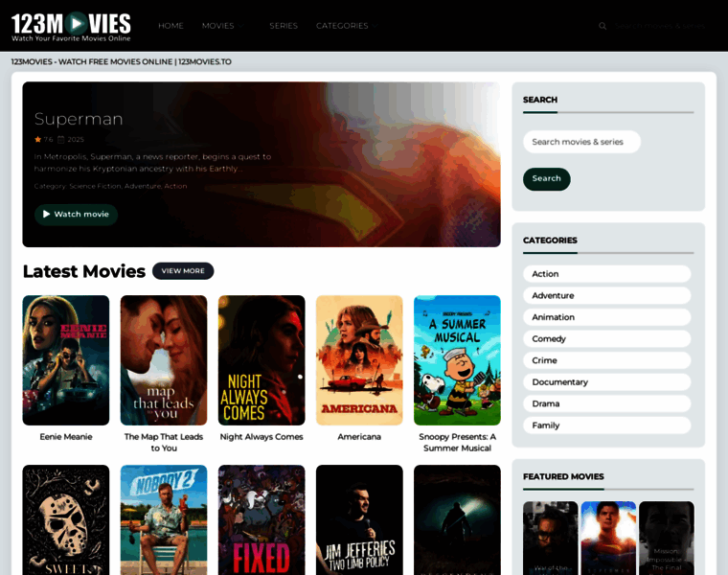The image size is (728, 575).
Task: Click the header search magnifier icon
Action: (x=603, y=26)
